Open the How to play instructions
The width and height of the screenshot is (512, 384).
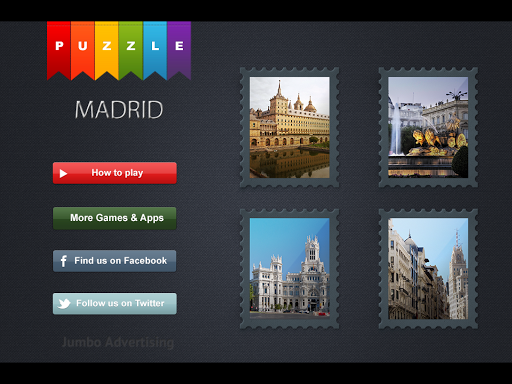(x=115, y=173)
